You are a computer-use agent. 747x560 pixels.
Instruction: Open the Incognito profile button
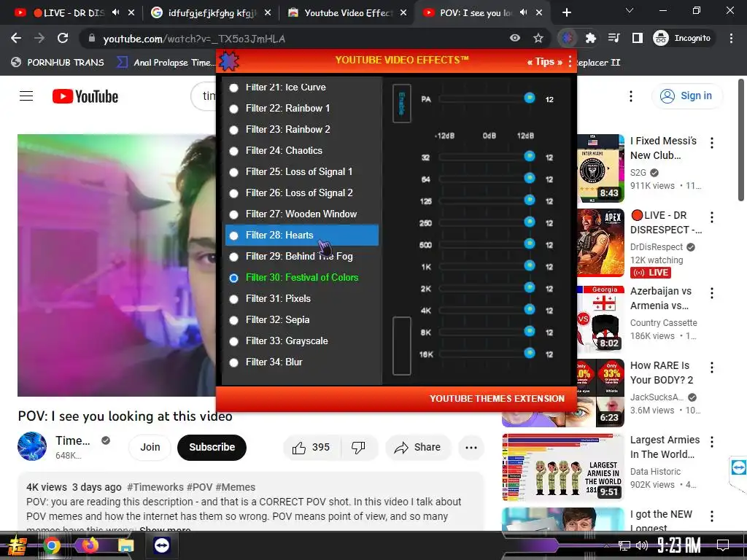coord(682,38)
